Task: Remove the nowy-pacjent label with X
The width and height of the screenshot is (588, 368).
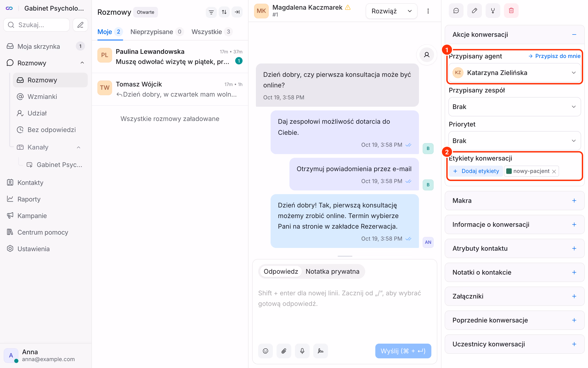Action: 554,171
